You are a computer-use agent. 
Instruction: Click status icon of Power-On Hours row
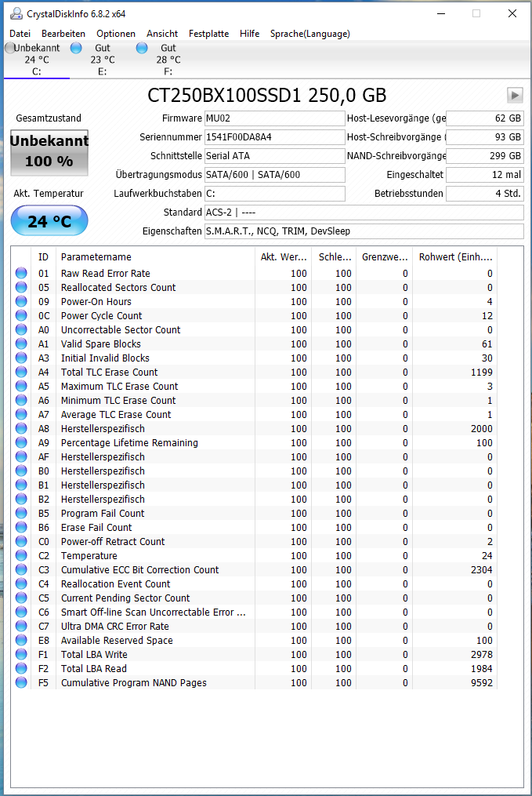(x=21, y=302)
